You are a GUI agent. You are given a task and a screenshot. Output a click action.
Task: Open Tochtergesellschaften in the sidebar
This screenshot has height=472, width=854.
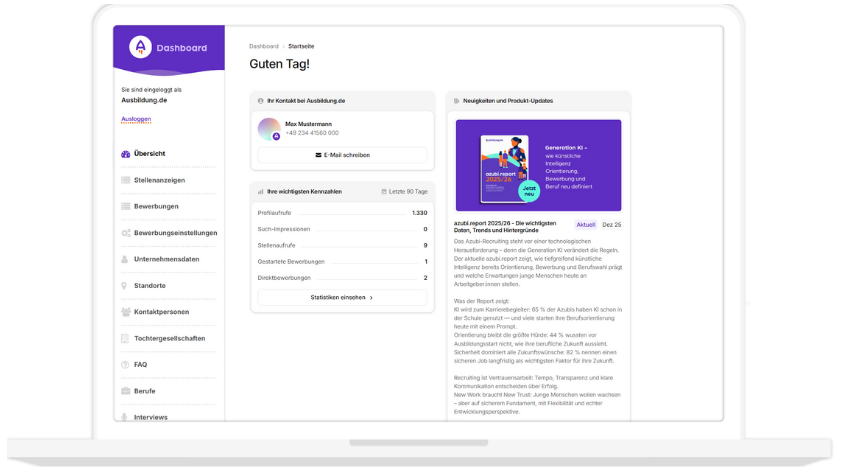(x=168, y=339)
